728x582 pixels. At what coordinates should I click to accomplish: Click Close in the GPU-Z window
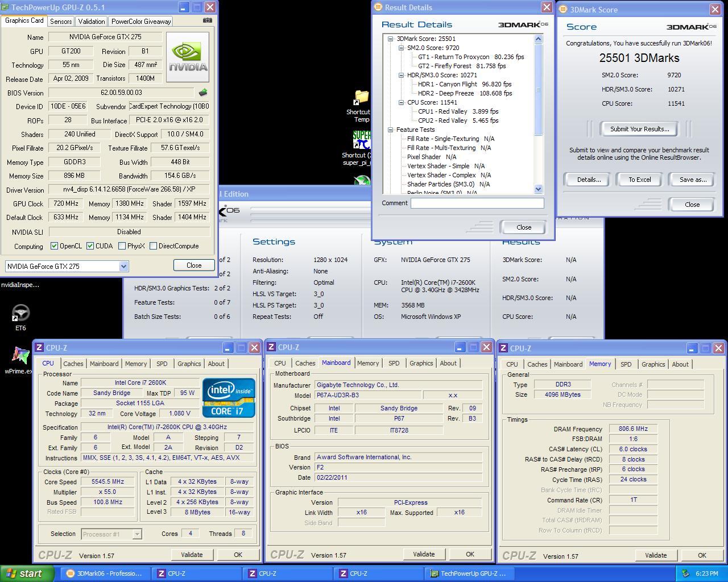pyautogui.click(x=194, y=265)
